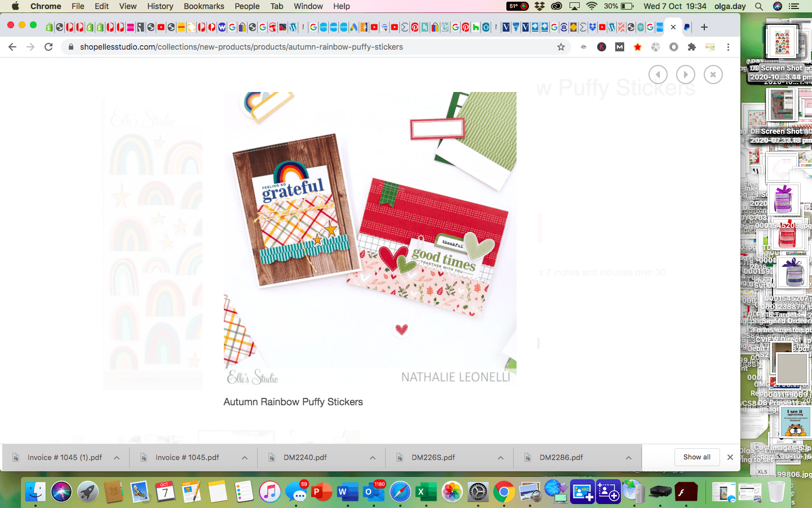The height and width of the screenshot is (508, 812).
Task: Click the red star extension icon
Action: pos(638,47)
